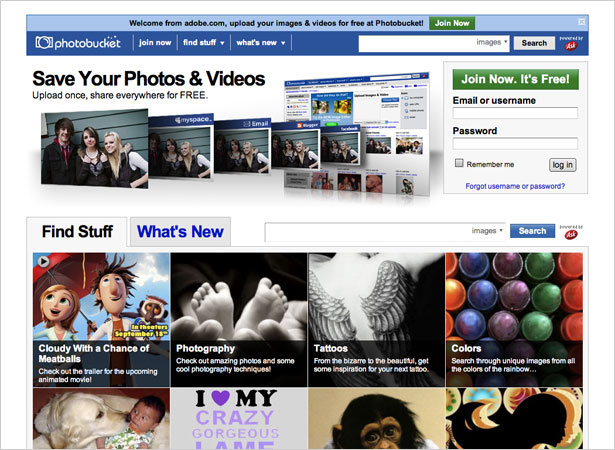
Task: Open Forgot username or password link
Action: point(515,186)
